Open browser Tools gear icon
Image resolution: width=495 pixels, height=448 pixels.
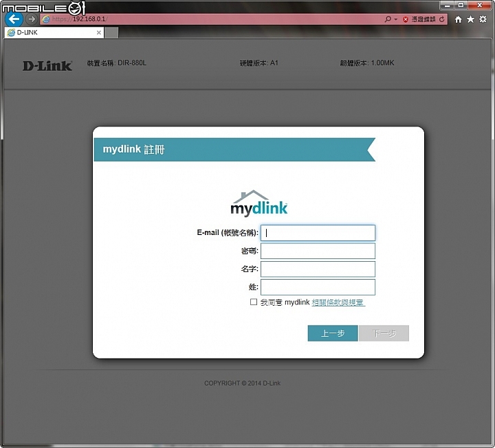pyautogui.click(x=483, y=19)
